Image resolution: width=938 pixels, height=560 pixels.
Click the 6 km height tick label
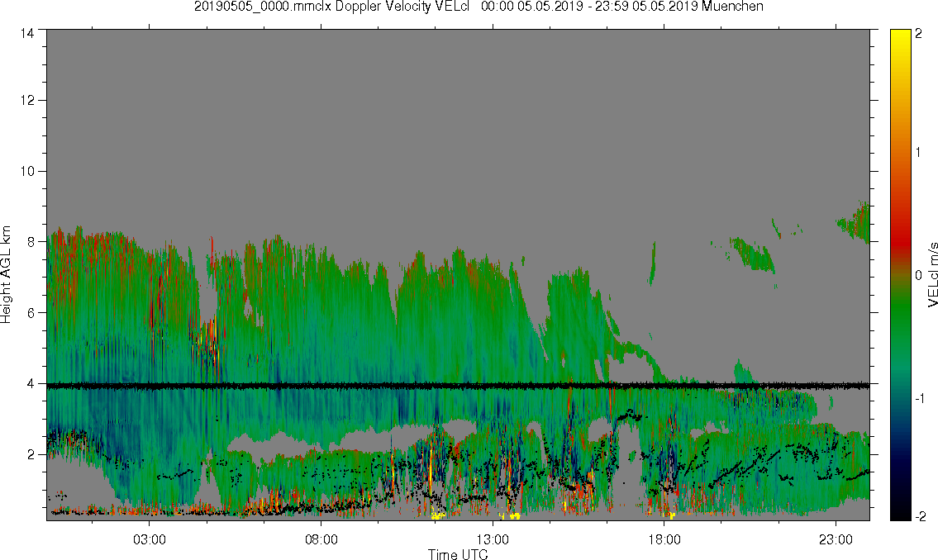31,312
